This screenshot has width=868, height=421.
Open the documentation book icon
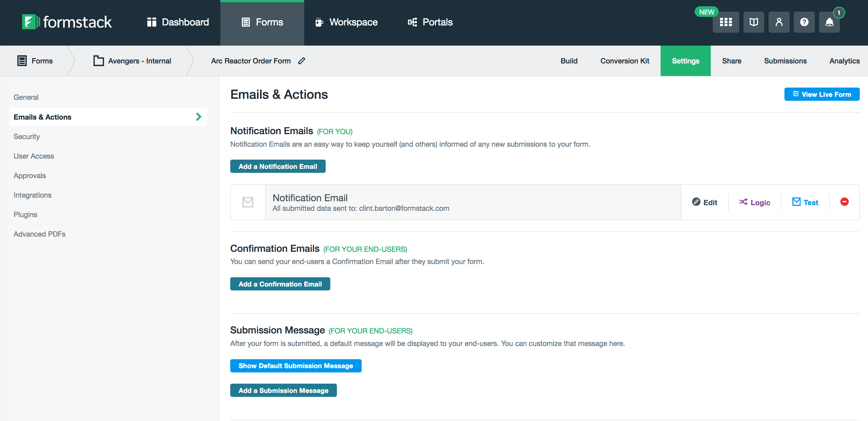(x=753, y=22)
